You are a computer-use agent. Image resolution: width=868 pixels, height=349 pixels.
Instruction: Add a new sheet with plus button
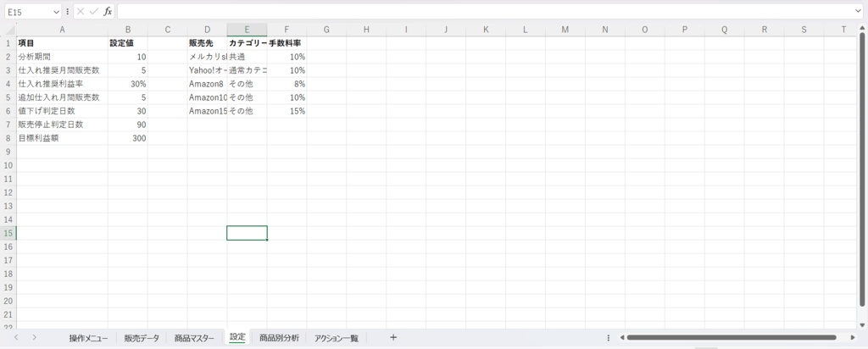point(393,337)
